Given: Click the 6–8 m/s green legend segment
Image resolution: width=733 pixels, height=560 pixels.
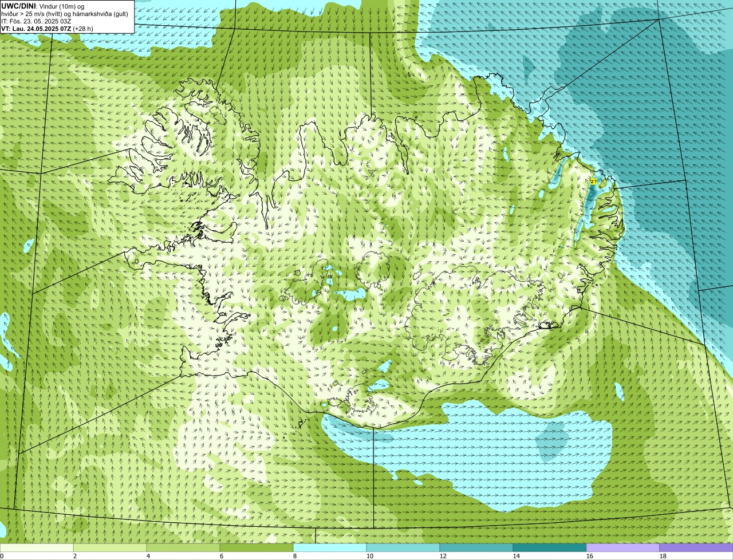Looking at the screenshot, I should pyautogui.click(x=257, y=547).
